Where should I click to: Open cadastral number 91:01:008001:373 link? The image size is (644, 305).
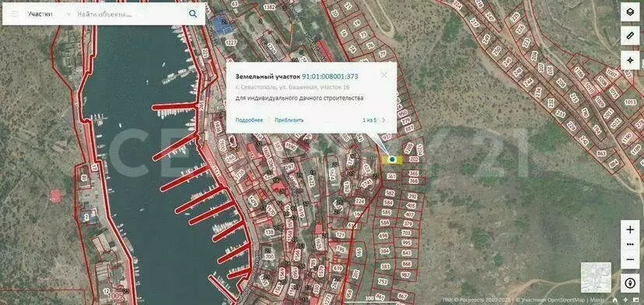pyautogui.click(x=331, y=76)
